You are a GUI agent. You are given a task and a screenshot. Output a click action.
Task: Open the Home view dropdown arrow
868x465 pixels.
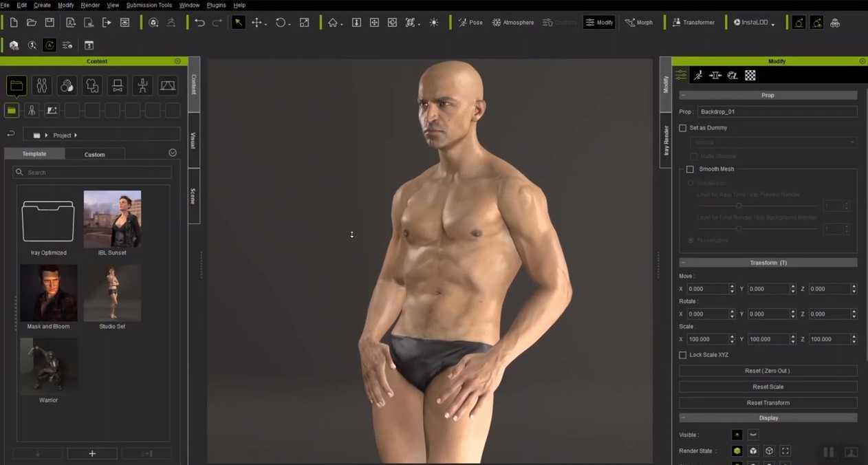click(340, 25)
